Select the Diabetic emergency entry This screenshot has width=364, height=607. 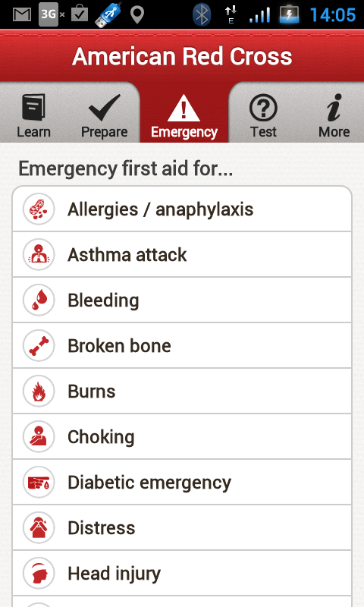[x=182, y=483]
